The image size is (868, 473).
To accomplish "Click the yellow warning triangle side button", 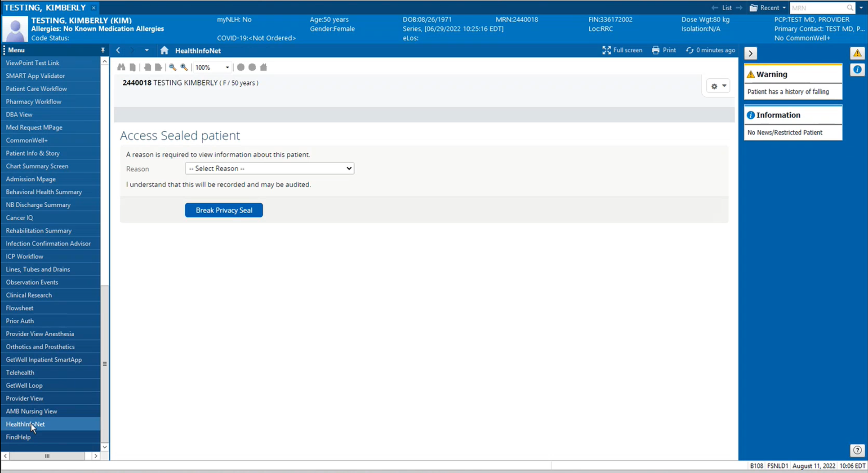I will pos(857,54).
